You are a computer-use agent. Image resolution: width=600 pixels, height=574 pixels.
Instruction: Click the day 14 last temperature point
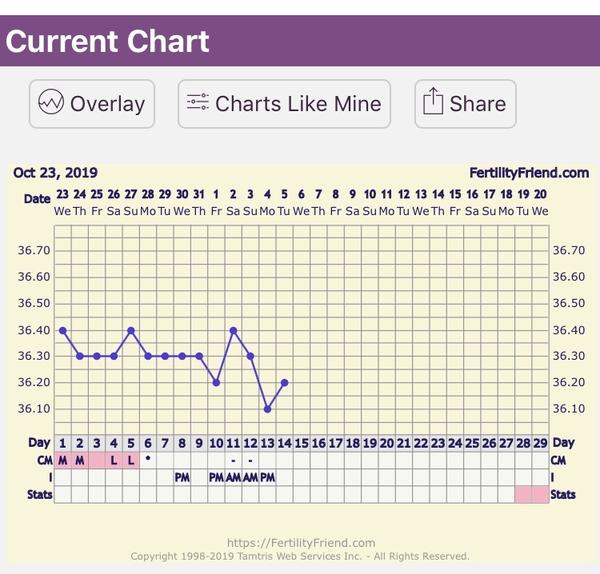pos(284,382)
